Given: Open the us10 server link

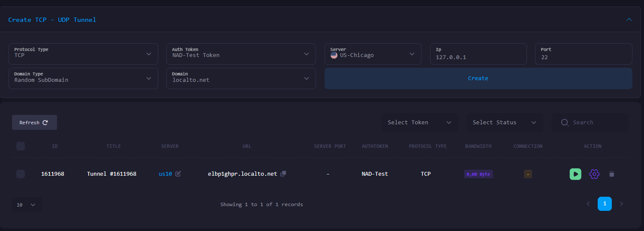Looking at the screenshot, I should pos(165,174).
